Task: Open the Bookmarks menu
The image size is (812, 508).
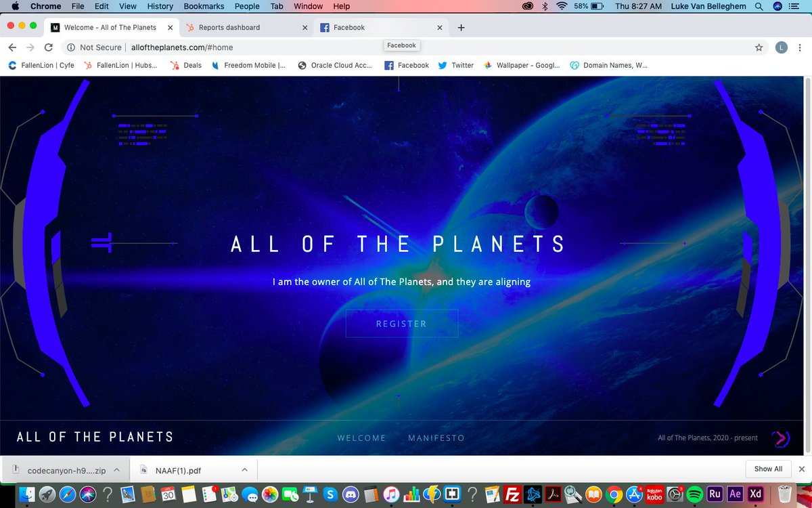Action: pyautogui.click(x=203, y=6)
